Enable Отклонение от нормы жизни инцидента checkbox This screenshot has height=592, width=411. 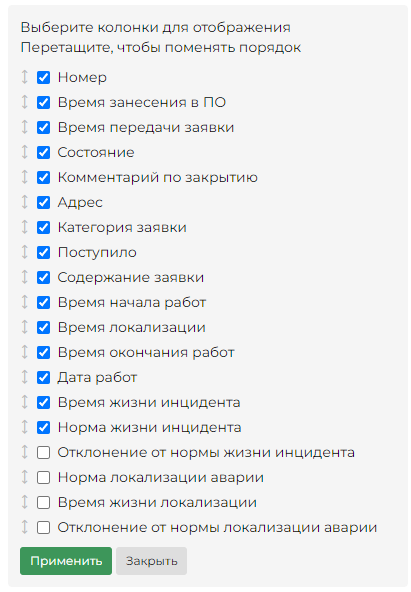click(x=43, y=452)
